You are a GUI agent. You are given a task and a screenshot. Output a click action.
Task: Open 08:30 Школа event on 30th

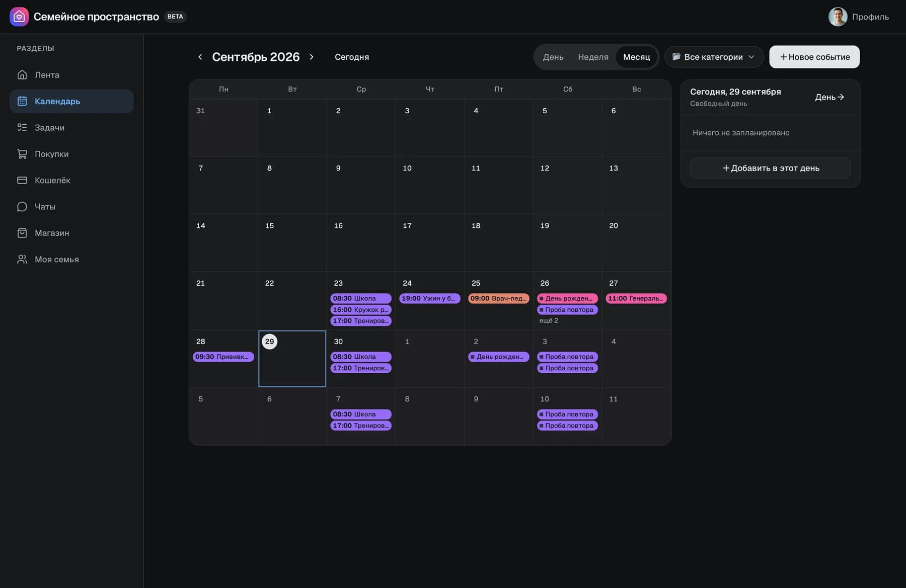pos(360,357)
